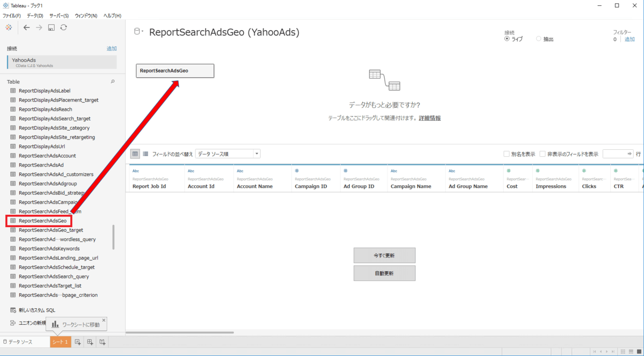Click 新しいカスタム SQL option
Viewport: 644px width, 356px height.
(36, 310)
